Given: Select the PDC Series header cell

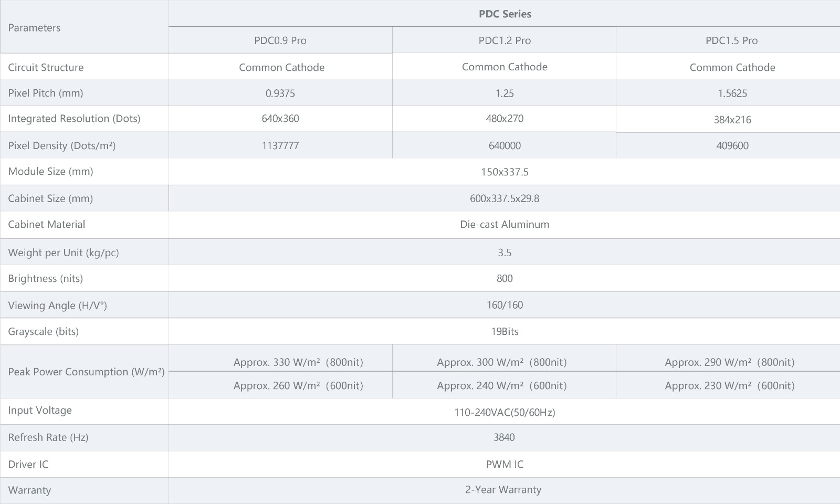Looking at the screenshot, I should click(505, 14).
